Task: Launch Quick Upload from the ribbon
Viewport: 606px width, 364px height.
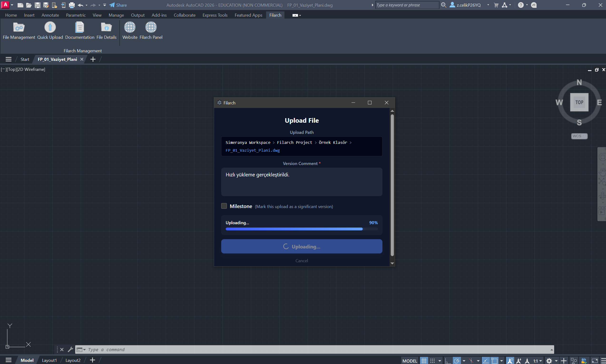Action: pyautogui.click(x=50, y=30)
